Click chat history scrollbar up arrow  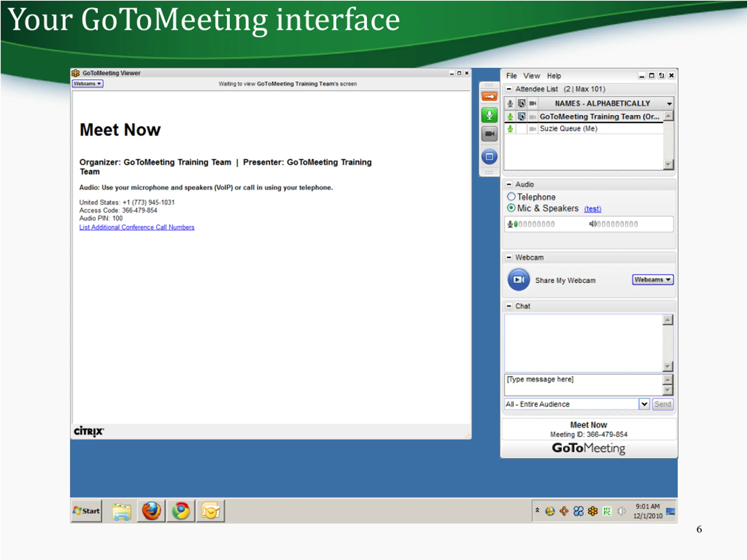(668, 320)
